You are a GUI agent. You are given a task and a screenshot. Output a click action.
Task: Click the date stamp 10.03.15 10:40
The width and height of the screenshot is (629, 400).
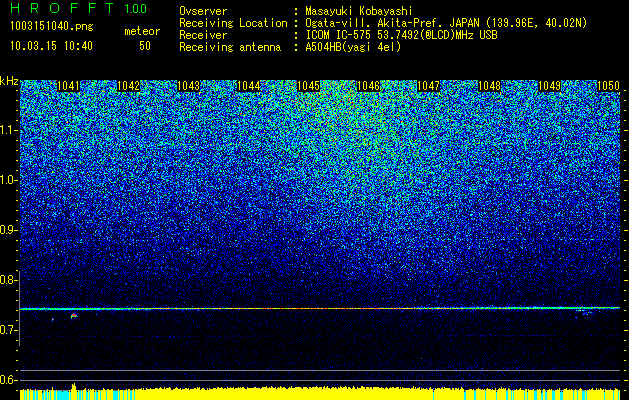pos(51,46)
